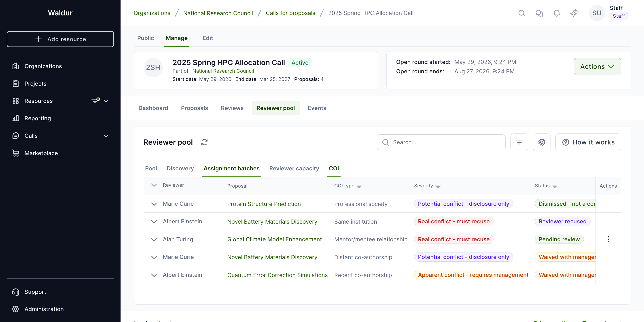Viewport: 644px width, 322px height.
Task: Open the table filter button
Action: [x=519, y=142]
